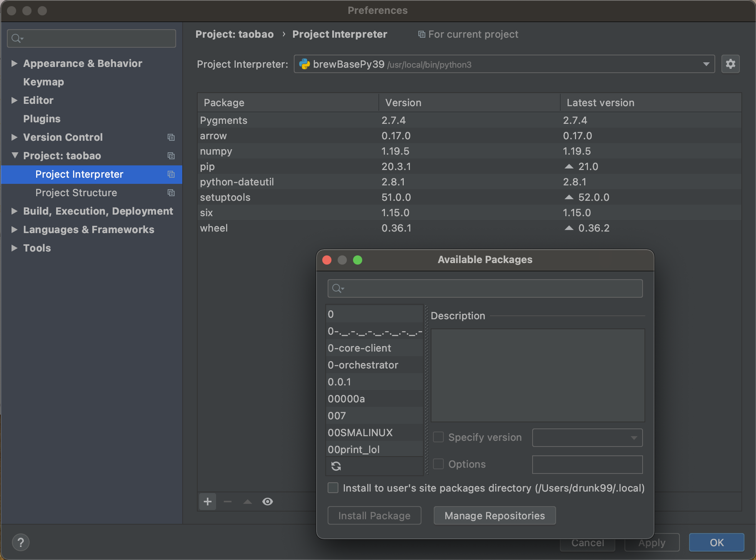Click the copy icon beside Project Structure
Viewport: 756px width, 560px height.
coord(171,193)
